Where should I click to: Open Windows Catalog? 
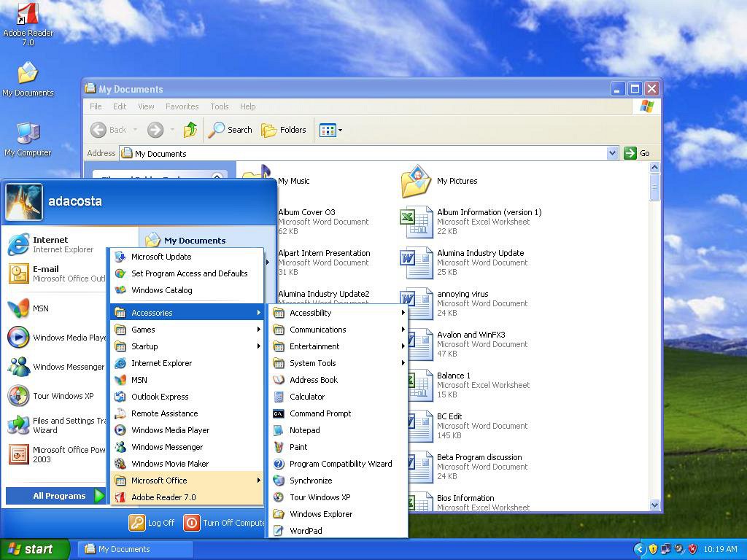(x=187, y=290)
